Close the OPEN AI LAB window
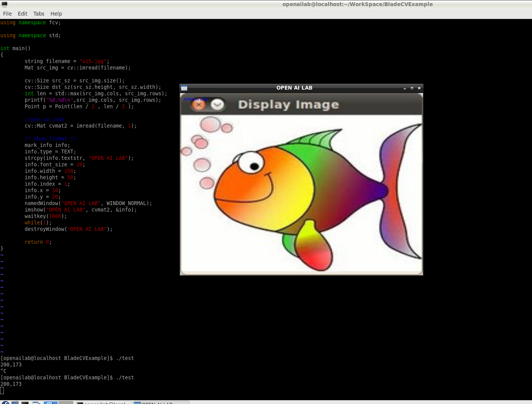 click(419, 88)
